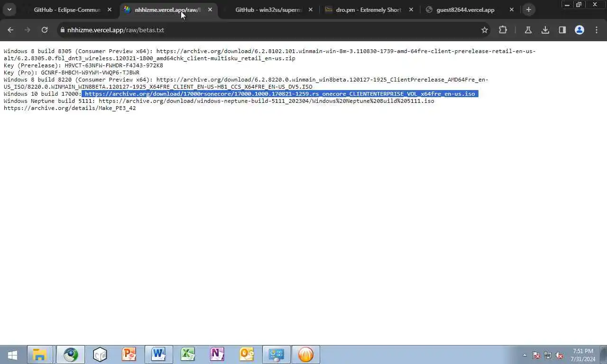Open the Windows Start button
The image size is (607, 364).
13,355
